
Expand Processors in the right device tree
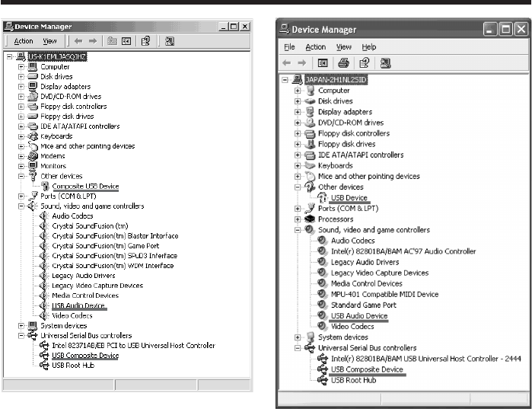(298, 219)
